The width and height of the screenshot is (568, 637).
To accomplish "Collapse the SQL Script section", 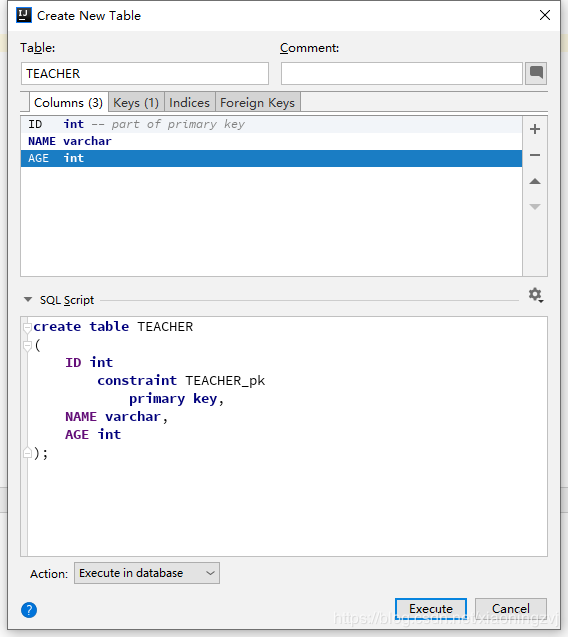I will coord(28,300).
